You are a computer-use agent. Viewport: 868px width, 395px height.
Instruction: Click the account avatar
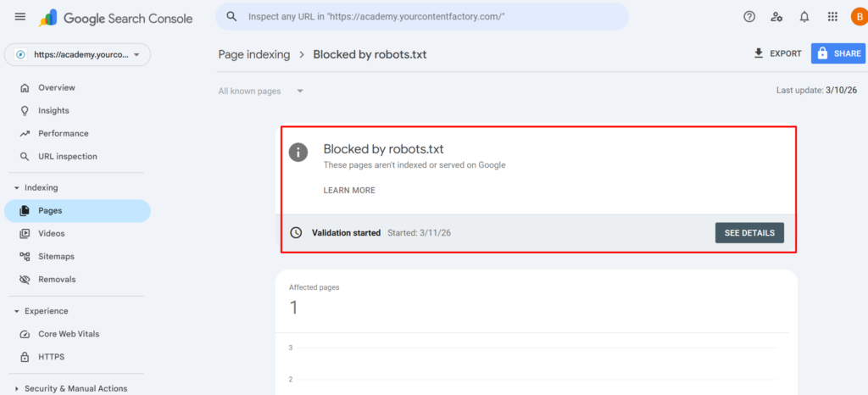857,17
